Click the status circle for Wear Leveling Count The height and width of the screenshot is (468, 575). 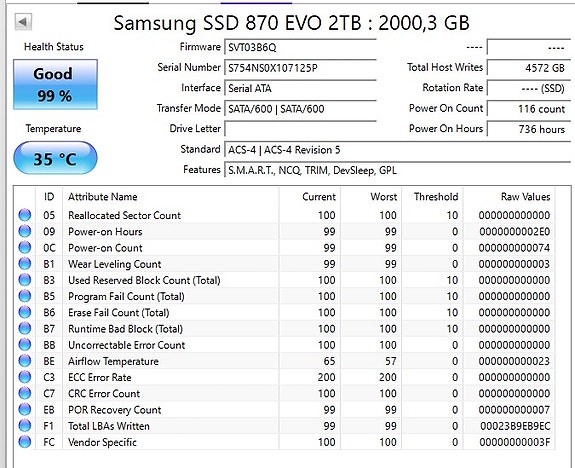coord(25,263)
